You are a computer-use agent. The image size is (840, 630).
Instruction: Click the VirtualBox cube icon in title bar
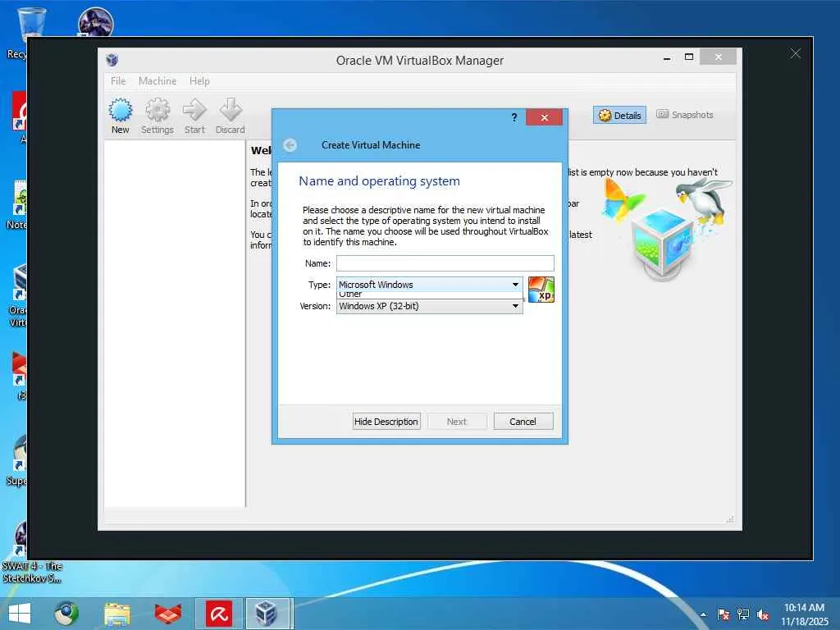click(112, 60)
